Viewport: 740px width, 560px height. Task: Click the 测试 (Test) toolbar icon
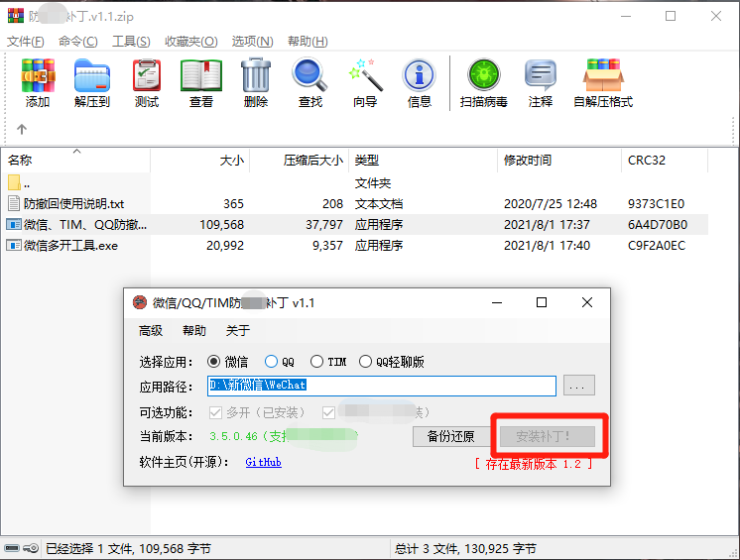(147, 75)
